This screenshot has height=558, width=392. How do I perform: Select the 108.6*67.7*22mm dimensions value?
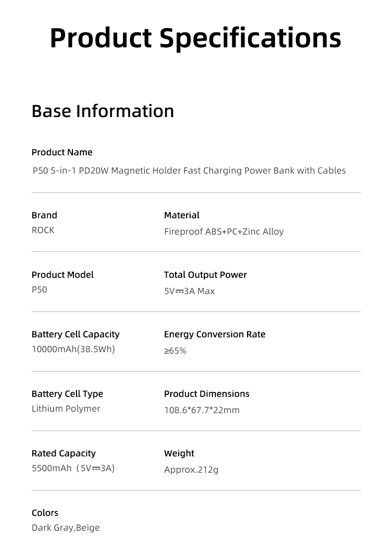click(201, 410)
